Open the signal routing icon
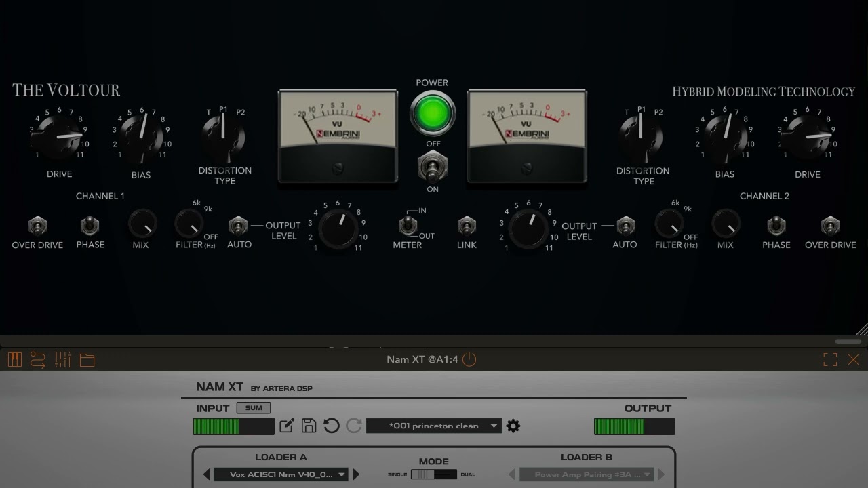868x488 pixels. pos(38,359)
